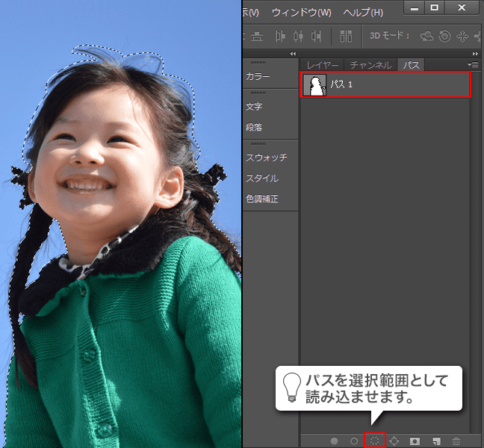This screenshot has width=484, height=448.
Task: Switch to the レイヤー tab
Action: pyautogui.click(x=323, y=65)
